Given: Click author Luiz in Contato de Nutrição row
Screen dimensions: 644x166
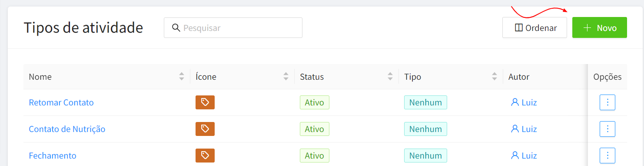Looking at the screenshot, I should pos(524,129).
